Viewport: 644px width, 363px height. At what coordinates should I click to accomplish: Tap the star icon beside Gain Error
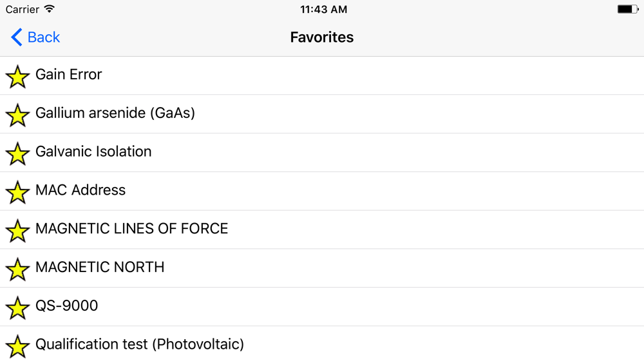17,77
